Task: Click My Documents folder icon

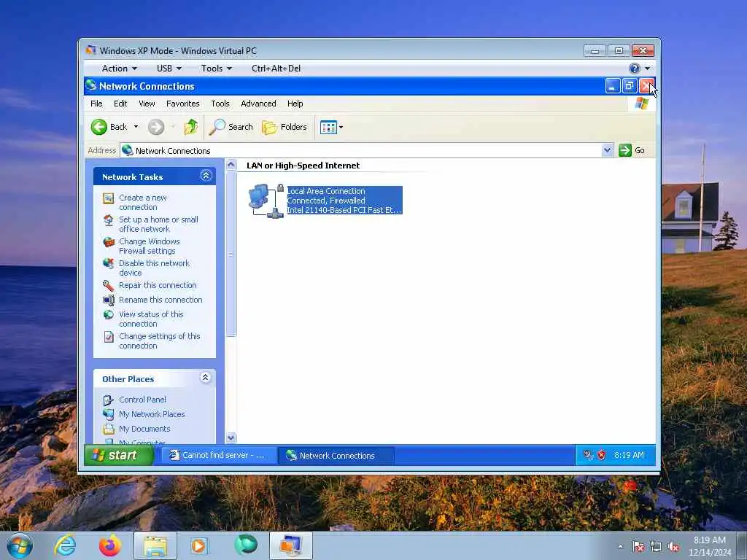Action: 109,429
